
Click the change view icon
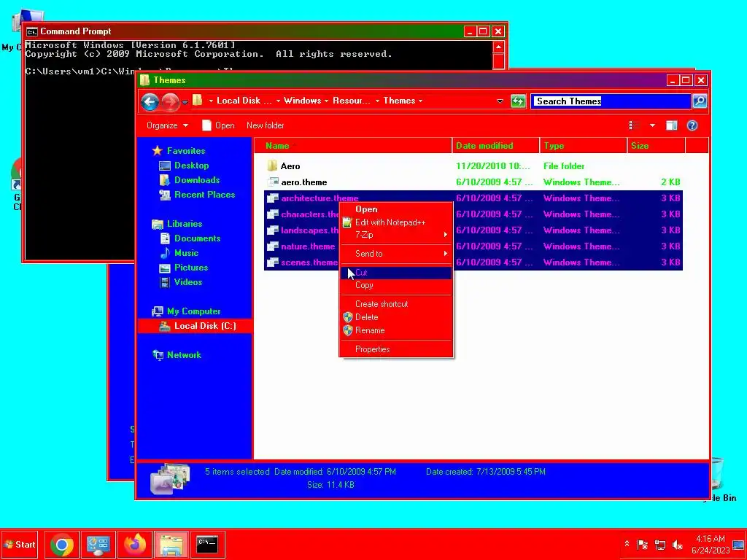point(634,125)
